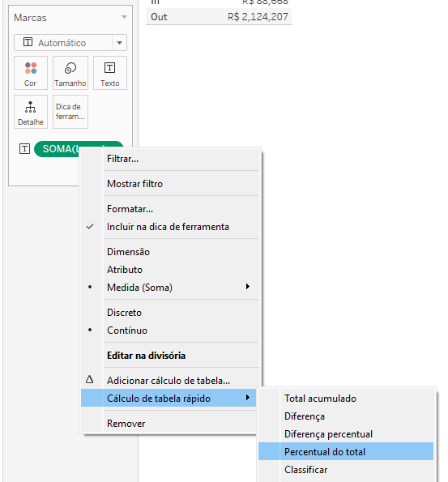Select Diferença percentual quick calculation
Screen dimensions: 448x482
[x=346, y=434]
